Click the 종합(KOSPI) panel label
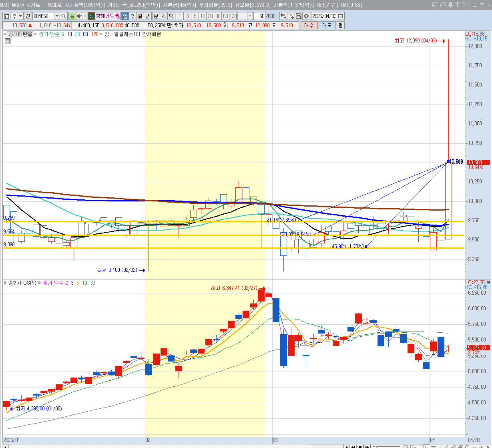 click(x=22, y=283)
